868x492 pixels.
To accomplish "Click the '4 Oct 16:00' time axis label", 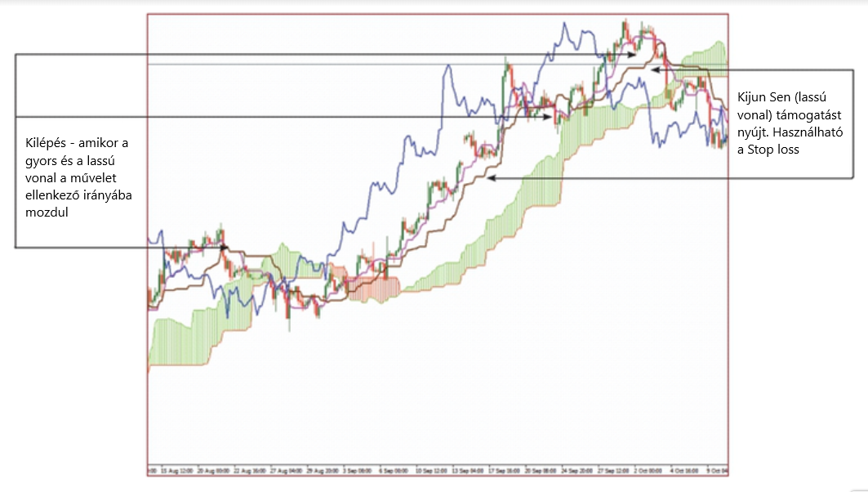I will (685, 471).
